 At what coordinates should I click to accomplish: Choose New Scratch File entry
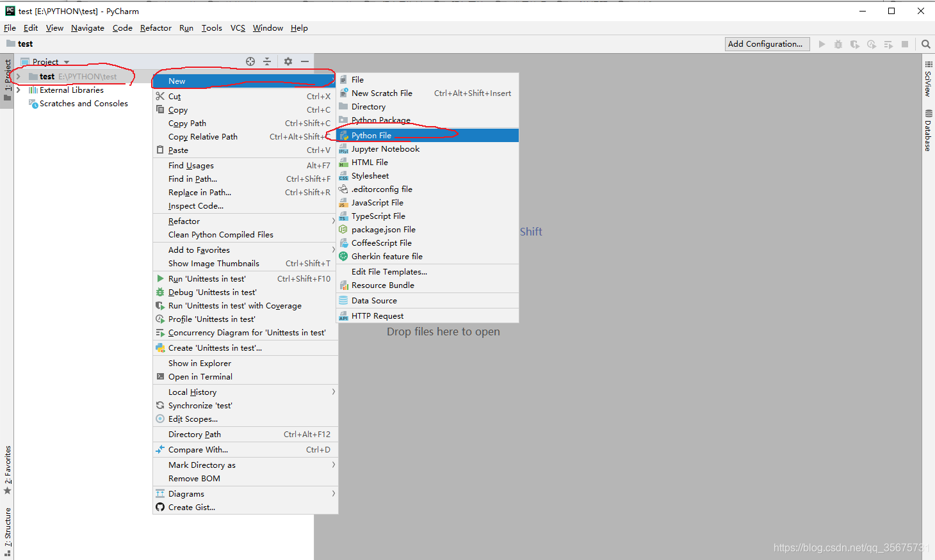428,93
